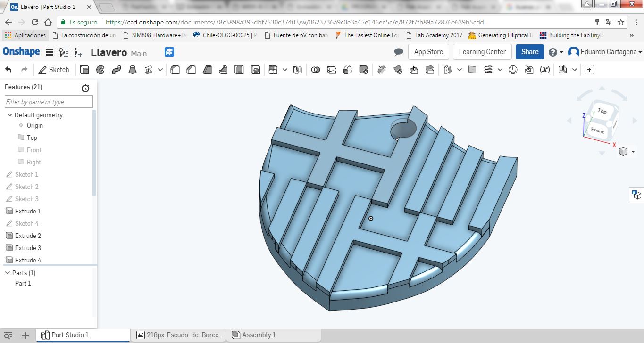Image resolution: width=644 pixels, height=343 pixels.
Task: Open the Eduardo Cartagena account menu
Action: [x=605, y=52]
